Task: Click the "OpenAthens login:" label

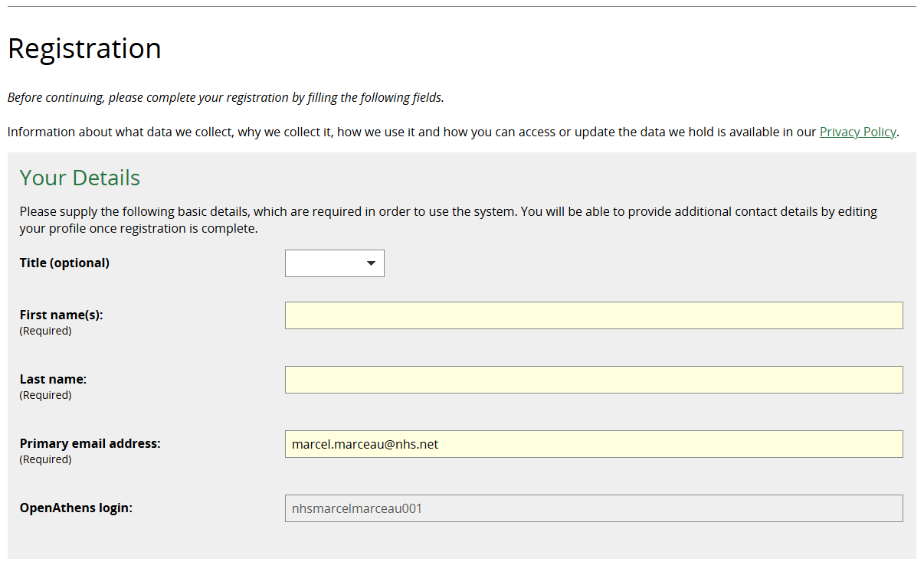Action: point(76,508)
